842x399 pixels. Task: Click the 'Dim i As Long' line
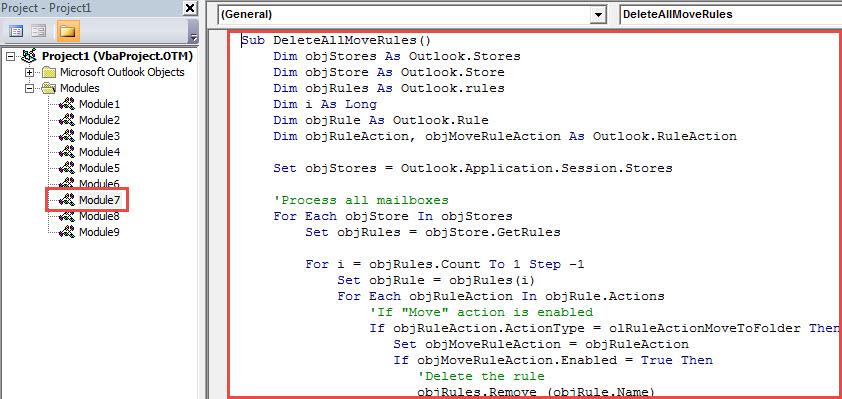point(325,104)
